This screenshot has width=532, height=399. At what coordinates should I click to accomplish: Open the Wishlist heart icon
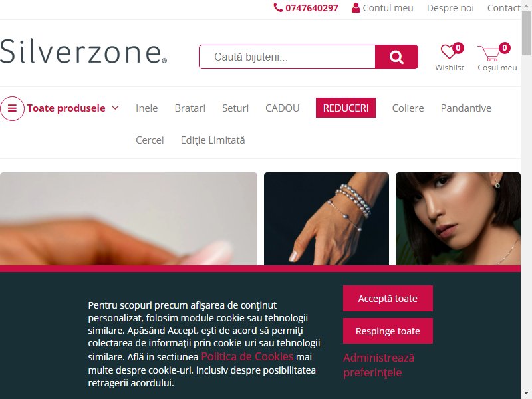coord(448,52)
